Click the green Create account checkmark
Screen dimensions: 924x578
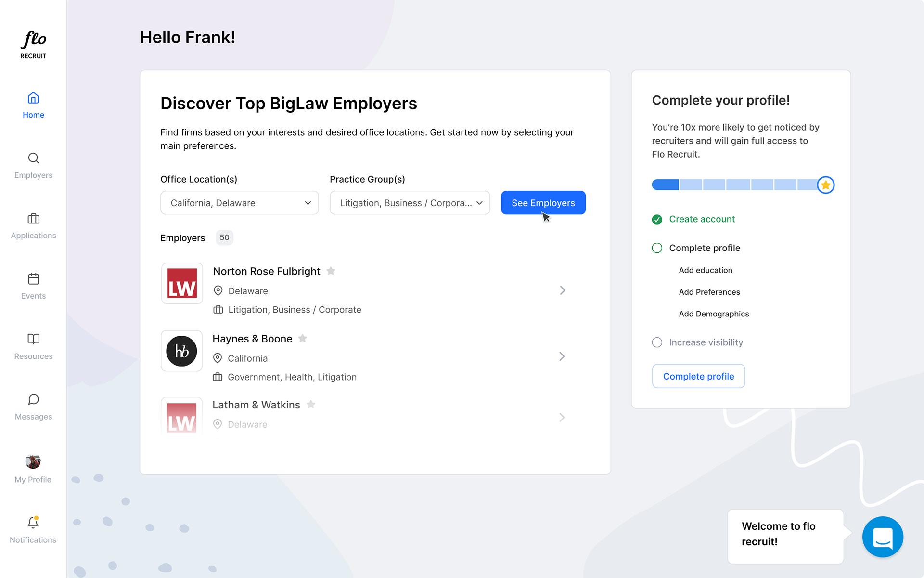(x=657, y=220)
